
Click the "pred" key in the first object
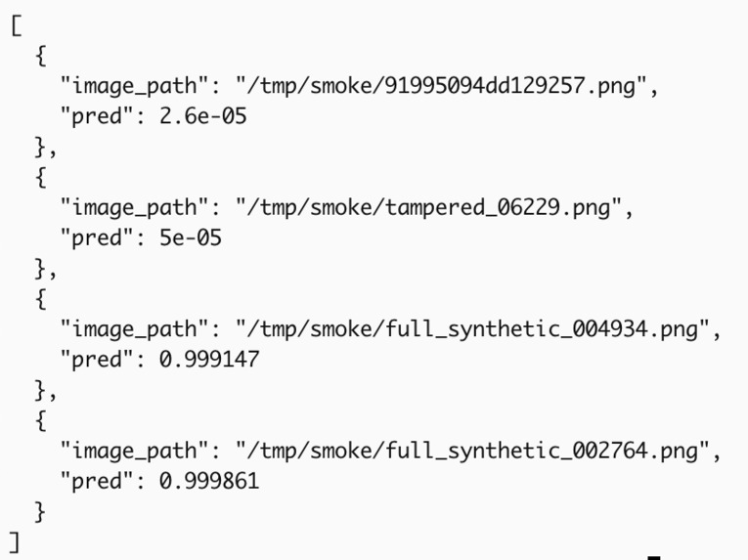point(97,117)
